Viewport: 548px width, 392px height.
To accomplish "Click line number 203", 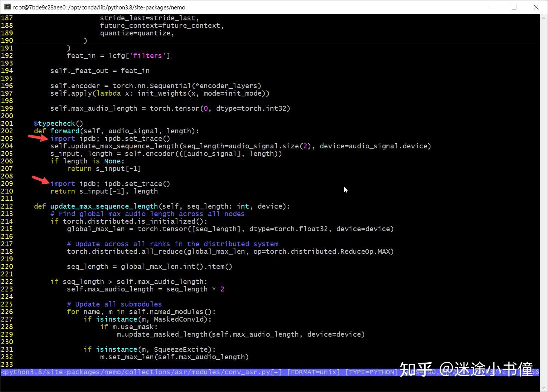I will (x=7, y=139).
